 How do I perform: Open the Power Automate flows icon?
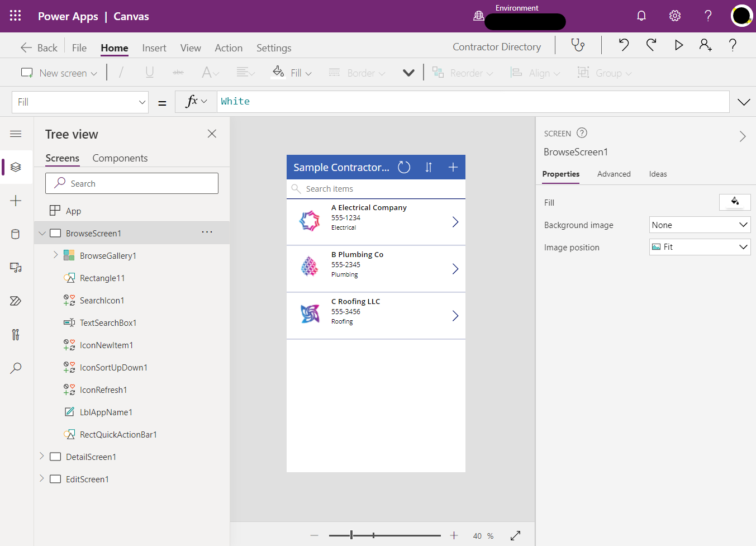pyautogui.click(x=16, y=301)
